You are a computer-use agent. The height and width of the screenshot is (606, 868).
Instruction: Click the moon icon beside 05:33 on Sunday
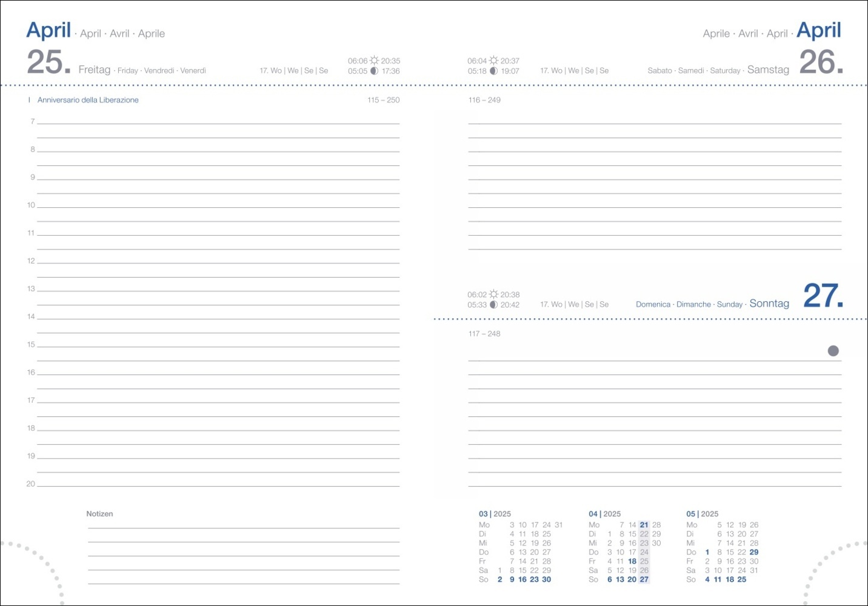[494, 305]
